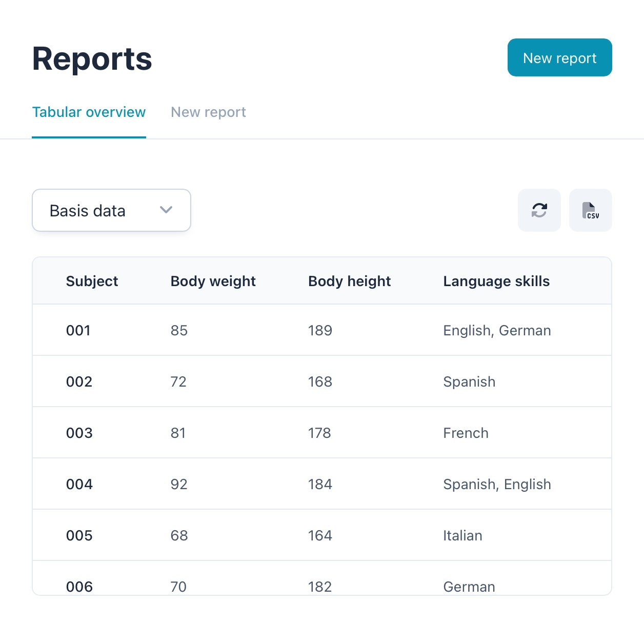Click the refresh table icon
This screenshot has height=644, width=644.
[539, 210]
